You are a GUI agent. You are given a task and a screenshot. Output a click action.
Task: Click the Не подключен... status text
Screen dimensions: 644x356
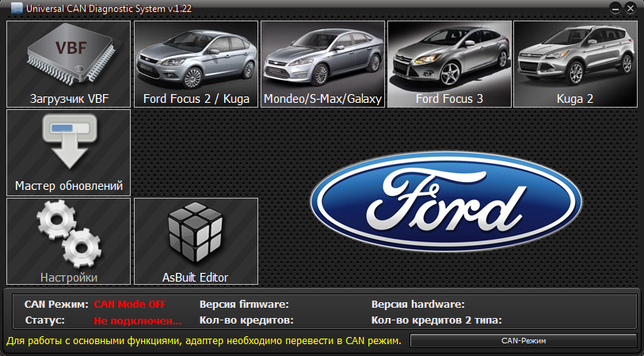(x=138, y=320)
